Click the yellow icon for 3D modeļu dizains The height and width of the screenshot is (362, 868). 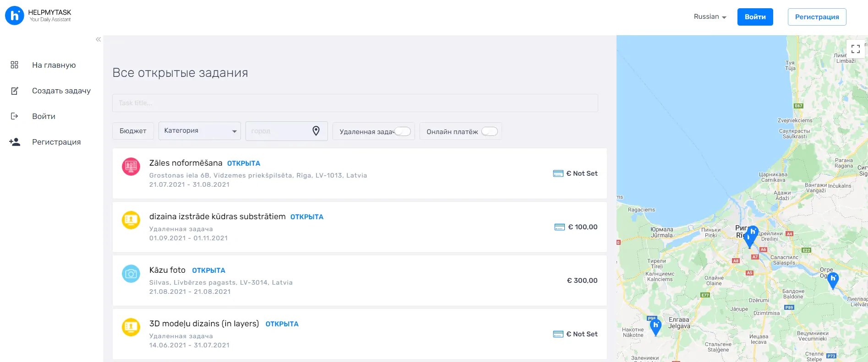coord(131,327)
